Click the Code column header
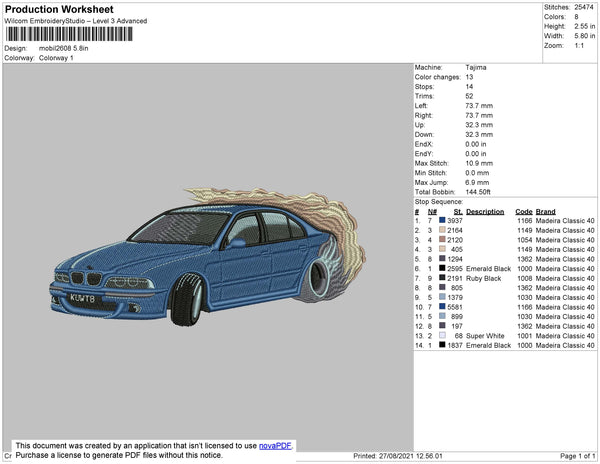 point(523,211)
